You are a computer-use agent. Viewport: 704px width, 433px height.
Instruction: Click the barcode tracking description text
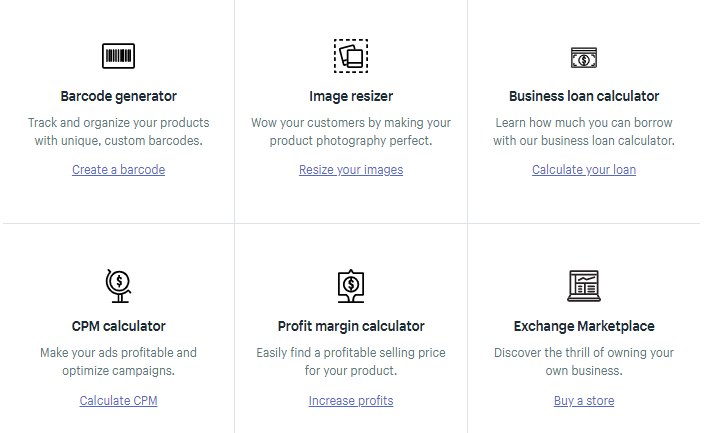pyautogui.click(x=118, y=131)
